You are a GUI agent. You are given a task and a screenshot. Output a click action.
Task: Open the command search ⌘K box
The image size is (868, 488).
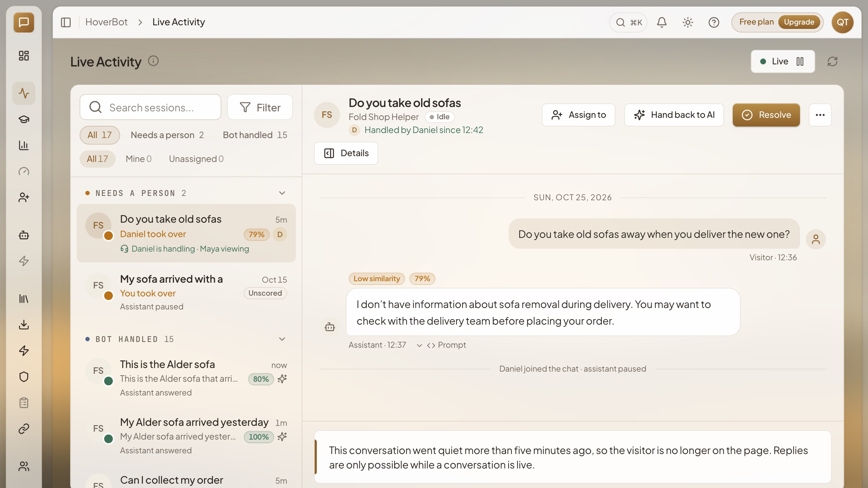(628, 22)
